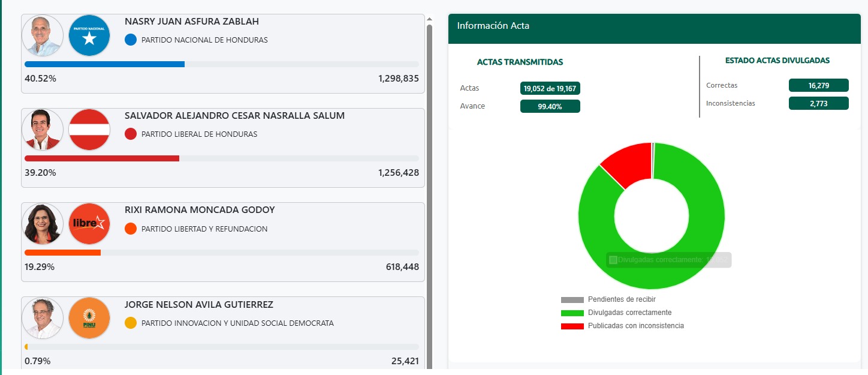
Task: Click the Partido Liberal flag logo
Action: [x=89, y=130]
